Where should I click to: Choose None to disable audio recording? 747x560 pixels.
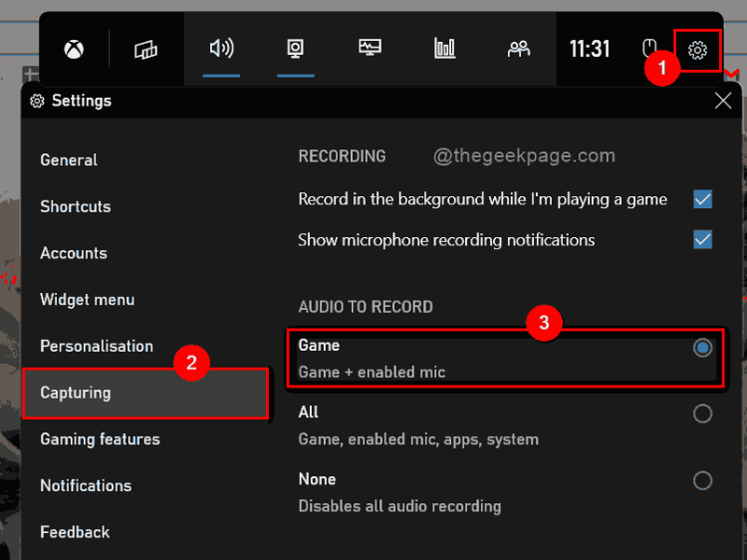tap(702, 481)
